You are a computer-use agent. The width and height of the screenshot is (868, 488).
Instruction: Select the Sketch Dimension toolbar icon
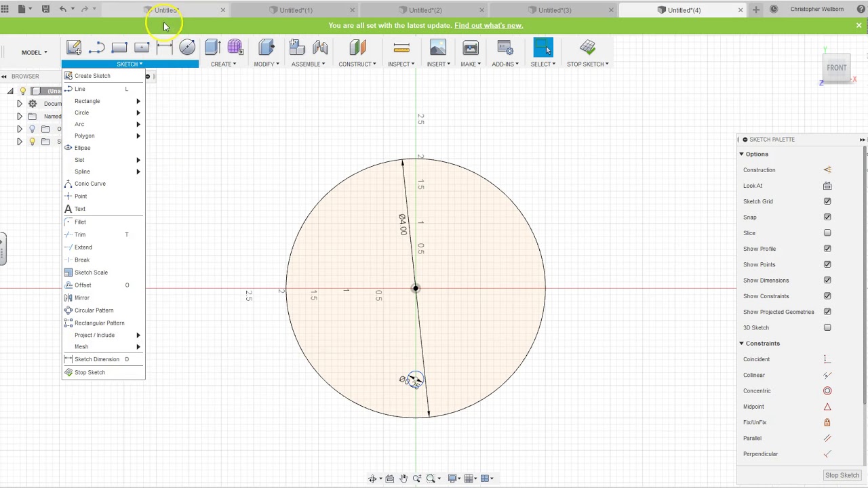click(x=164, y=47)
